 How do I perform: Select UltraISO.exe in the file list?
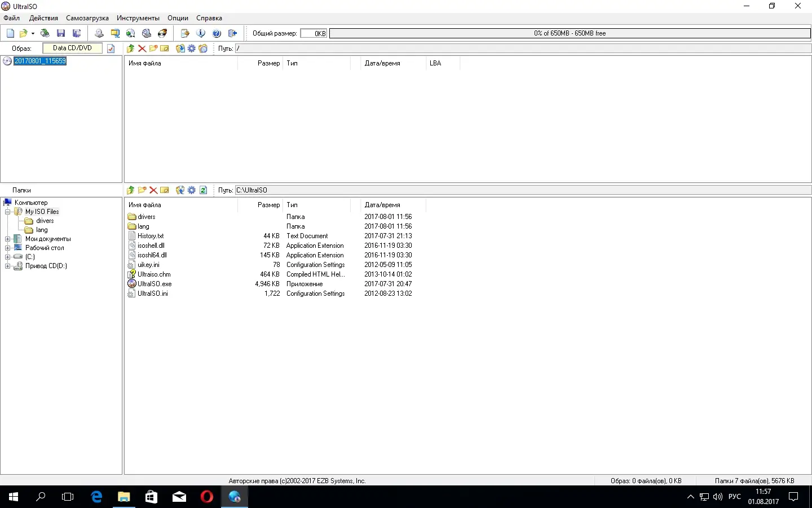point(155,284)
